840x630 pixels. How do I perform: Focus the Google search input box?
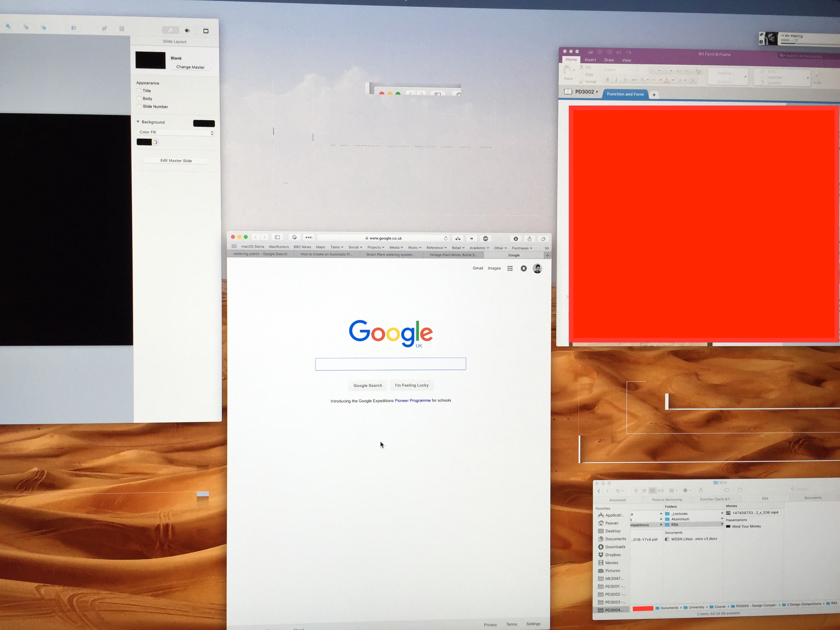pyautogui.click(x=390, y=364)
